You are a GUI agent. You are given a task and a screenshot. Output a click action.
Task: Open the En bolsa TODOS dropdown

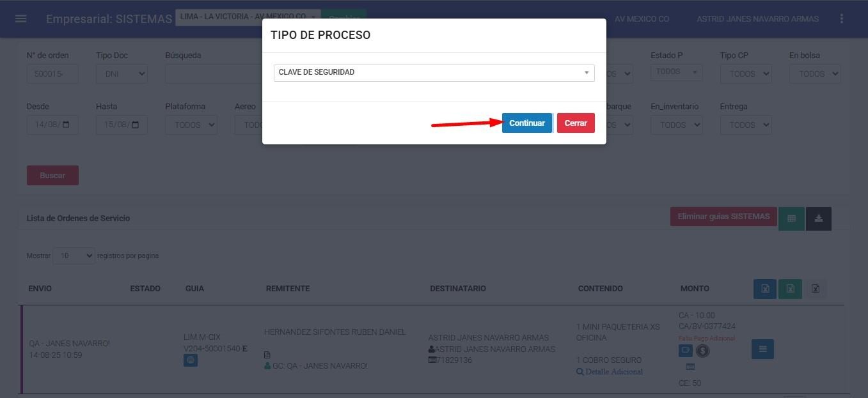click(x=815, y=73)
